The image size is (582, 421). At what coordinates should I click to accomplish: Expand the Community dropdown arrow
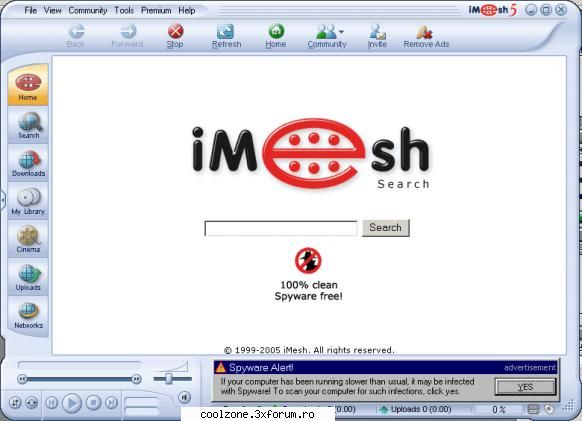341,32
